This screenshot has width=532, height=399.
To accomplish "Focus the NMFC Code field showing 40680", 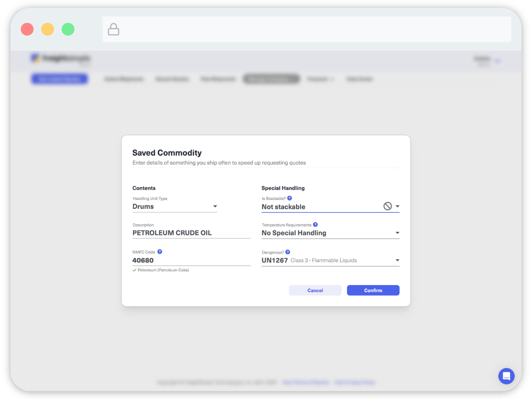I will (x=191, y=260).
